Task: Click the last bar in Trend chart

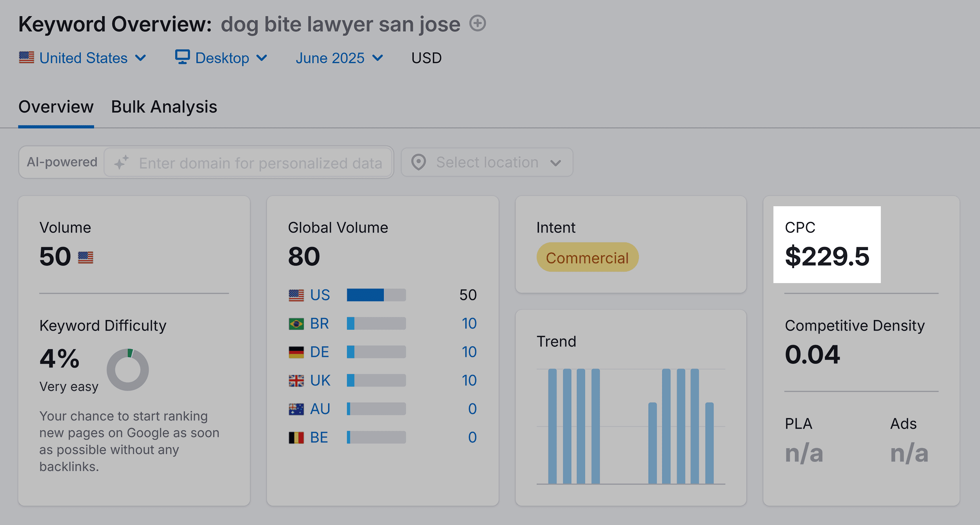Action: tap(709, 443)
